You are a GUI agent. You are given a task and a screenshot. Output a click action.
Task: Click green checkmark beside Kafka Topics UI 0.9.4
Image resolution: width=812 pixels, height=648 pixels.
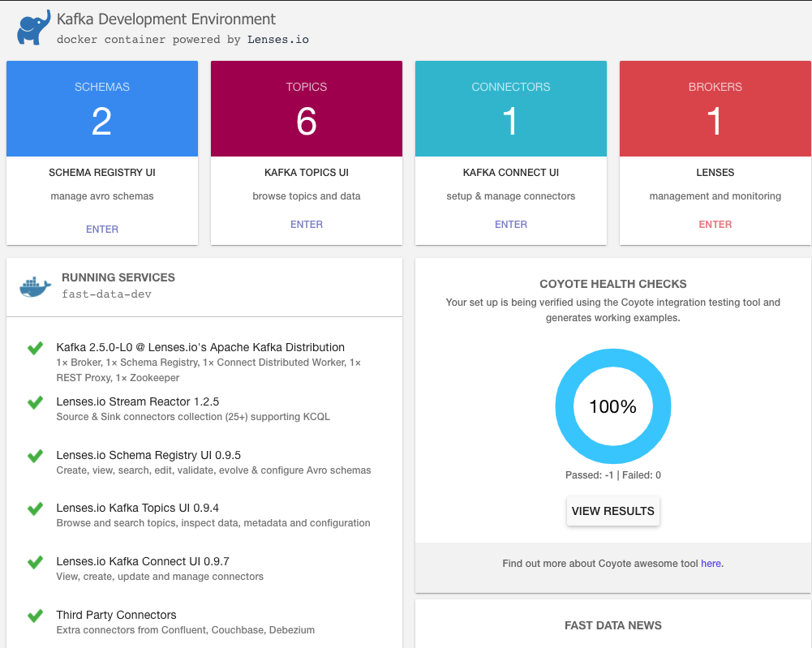pyautogui.click(x=35, y=509)
